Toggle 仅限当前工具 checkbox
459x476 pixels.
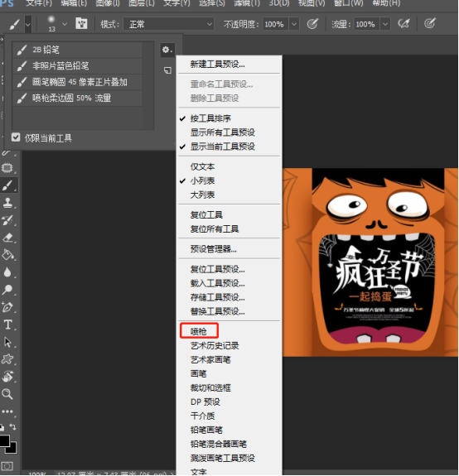pos(16,137)
